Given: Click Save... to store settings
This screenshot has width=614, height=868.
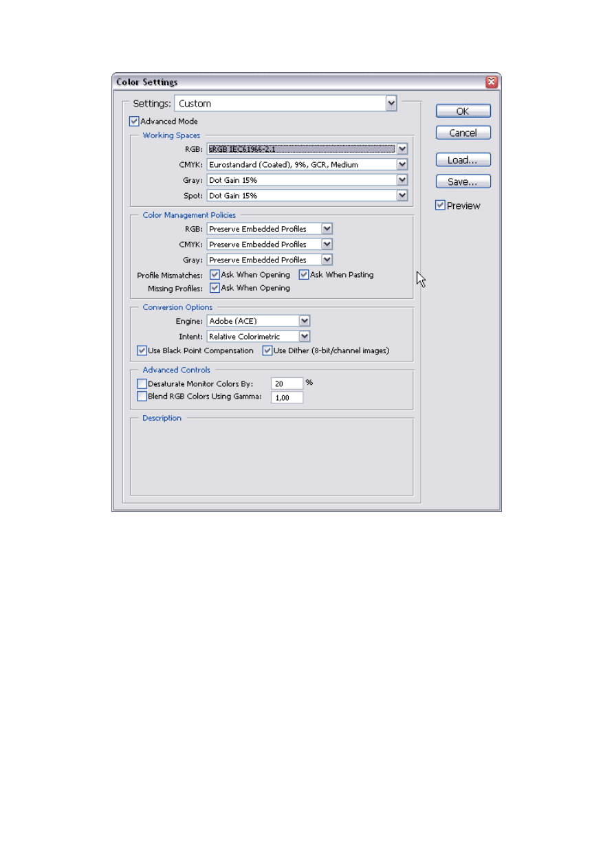Looking at the screenshot, I should 463,182.
